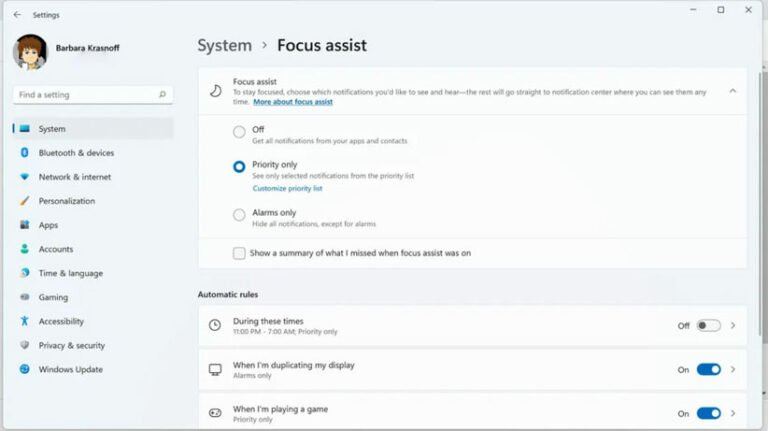Click the Privacy & security shield icon
This screenshot has width=768, height=431.
click(x=24, y=345)
